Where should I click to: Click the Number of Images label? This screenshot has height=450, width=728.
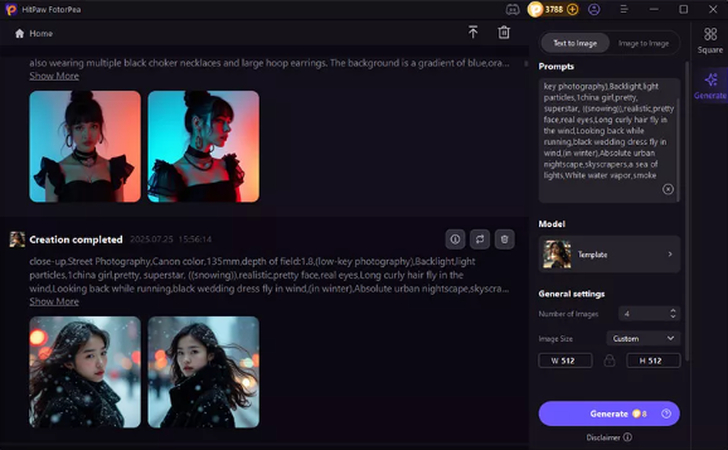pos(568,314)
